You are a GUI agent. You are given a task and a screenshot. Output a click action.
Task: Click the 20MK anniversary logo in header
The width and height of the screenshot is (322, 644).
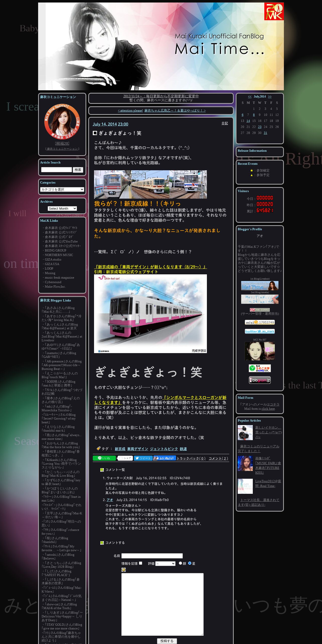(274, 12)
